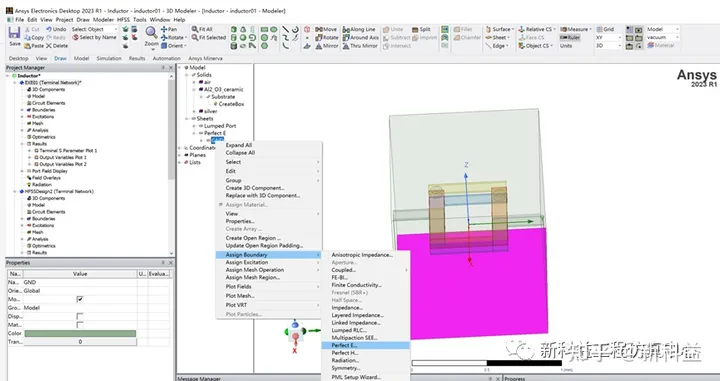The width and height of the screenshot is (720, 381).
Task: Tick the Material Appearance checkbox
Action: [x=80, y=325]
